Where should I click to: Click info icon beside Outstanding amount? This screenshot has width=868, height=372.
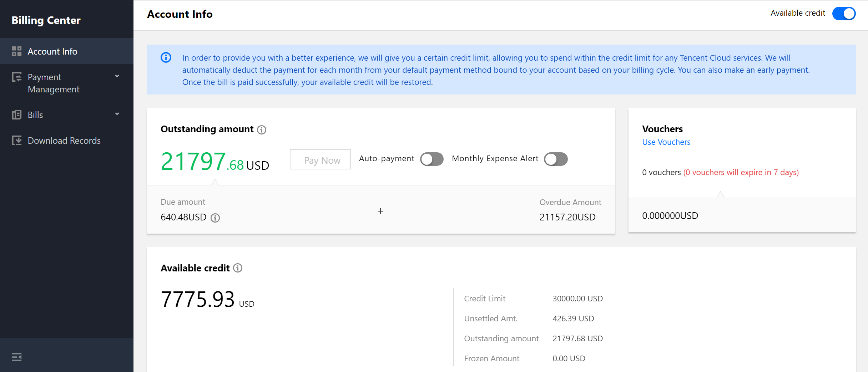[x=262, y=130]
